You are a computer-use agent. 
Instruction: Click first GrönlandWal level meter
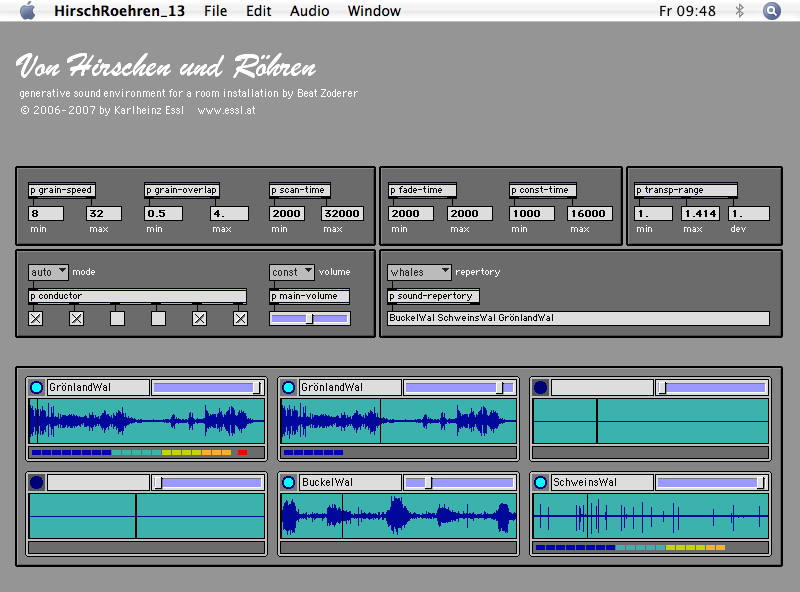point(147,453)
